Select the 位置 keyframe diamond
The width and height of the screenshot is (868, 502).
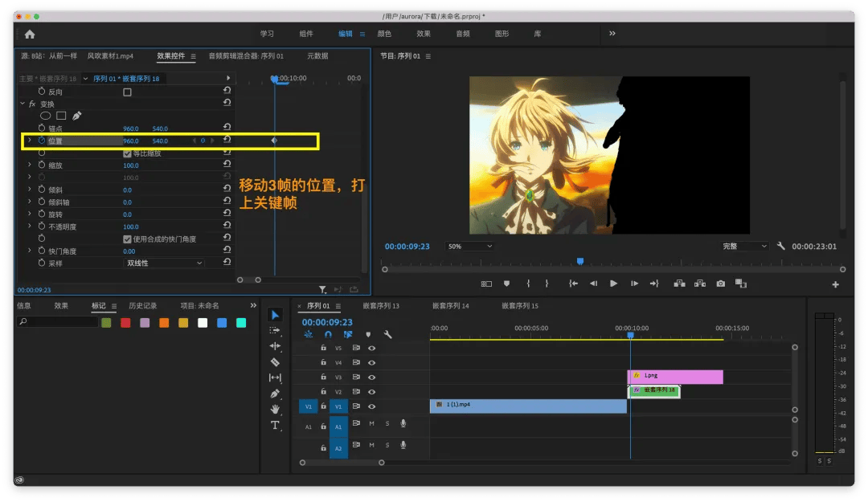click(x=274, y=141)
